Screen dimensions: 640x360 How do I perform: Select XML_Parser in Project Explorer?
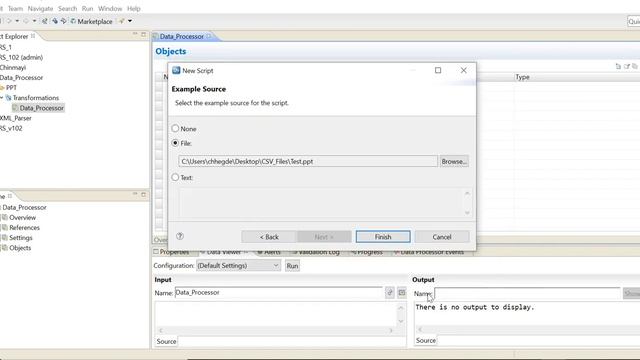click(16, 118)
